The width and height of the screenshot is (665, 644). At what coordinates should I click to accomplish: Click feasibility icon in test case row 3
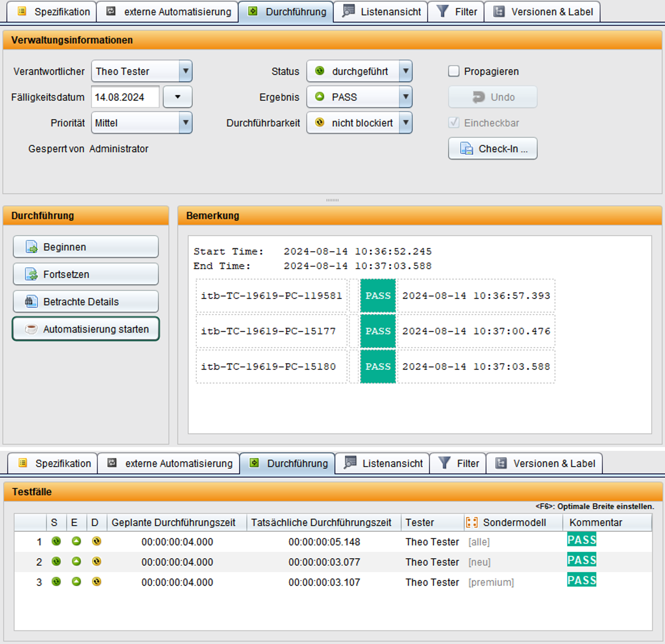click(x=97, y=582)
